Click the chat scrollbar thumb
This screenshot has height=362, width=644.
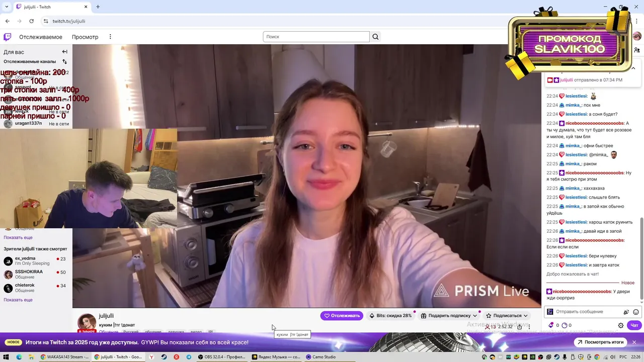(x=641, y=257)
